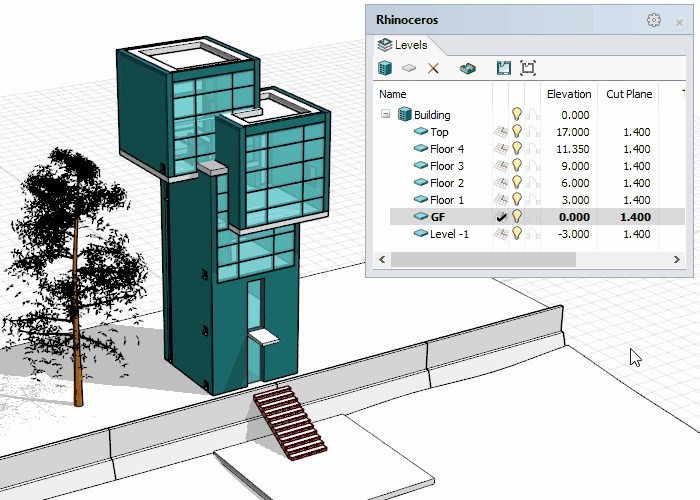700x500 pixels.
Task: Click the teal box icon in Levels toolbar
Action: [x=467, y=68]
